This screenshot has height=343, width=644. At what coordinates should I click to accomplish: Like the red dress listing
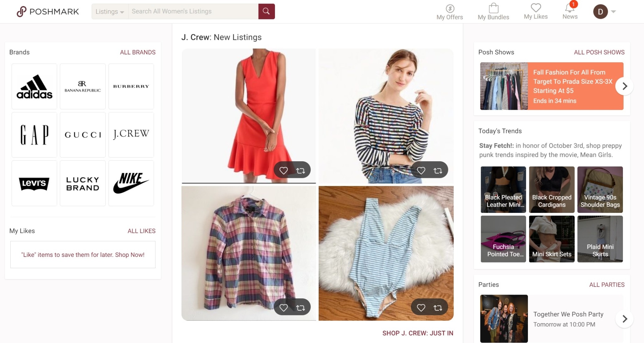283,170
